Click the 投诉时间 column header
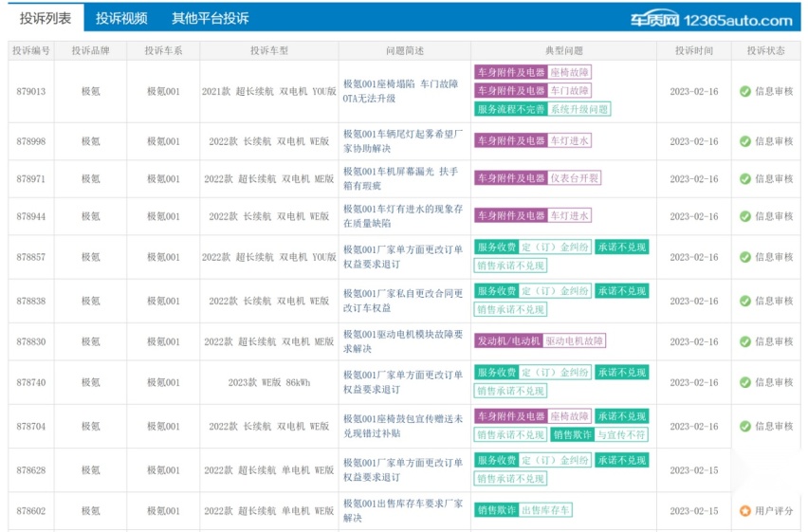This screenshot has width=808, height=532. (x=694, y=50)
